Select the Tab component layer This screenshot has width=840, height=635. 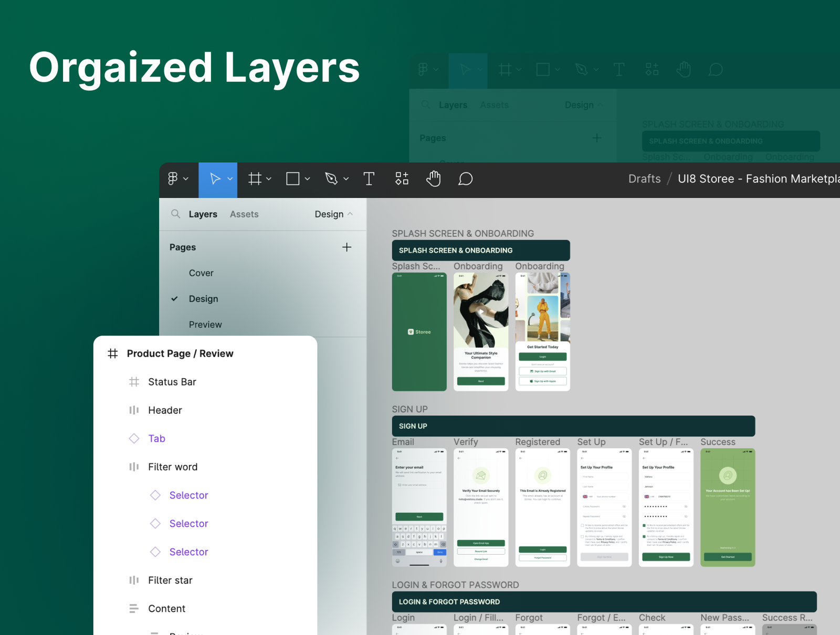point(156,439)
